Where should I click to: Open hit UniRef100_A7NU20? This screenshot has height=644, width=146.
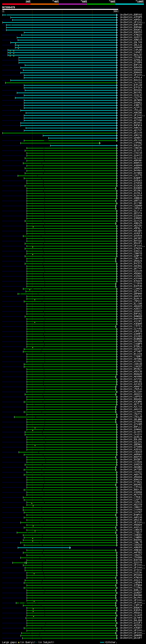pyautogui.click(x=131, y=35)
